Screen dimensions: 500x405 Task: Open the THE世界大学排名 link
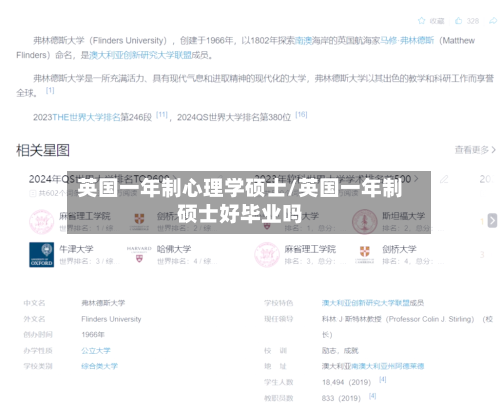pyautogui.click(x=86, y=117)
